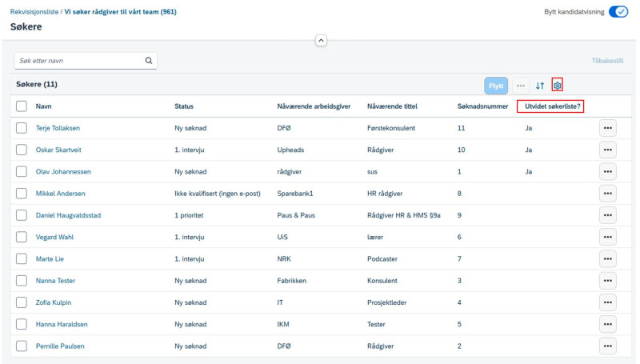Click the magnifier search icon
Image resolution: width=640 pixels, height=364 pixels.
click(149, 60)
